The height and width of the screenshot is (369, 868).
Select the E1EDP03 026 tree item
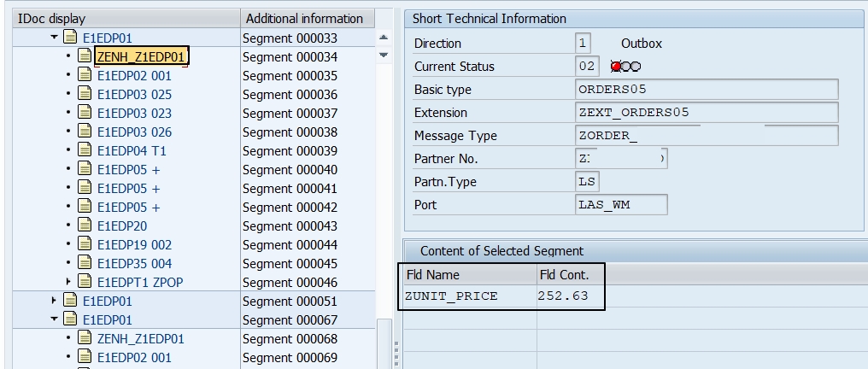click(x=134, y=132)
